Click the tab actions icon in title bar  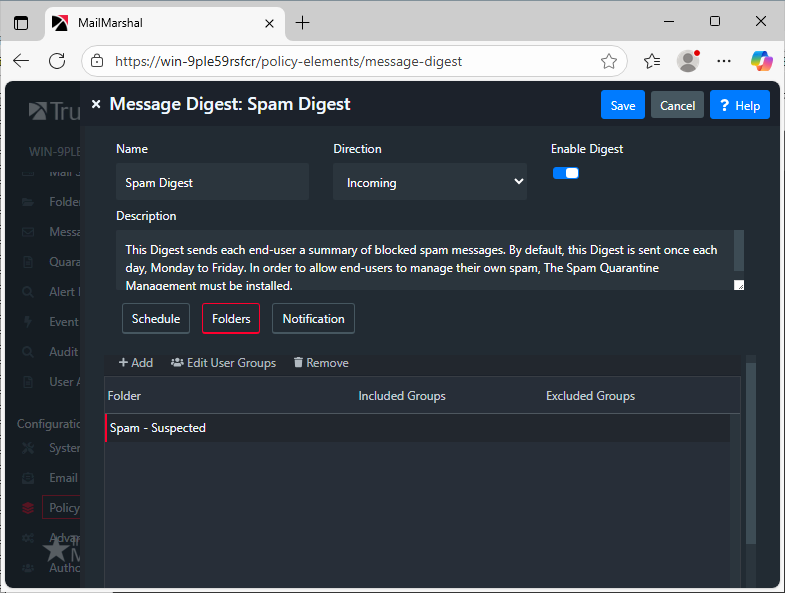coord(22,22)
